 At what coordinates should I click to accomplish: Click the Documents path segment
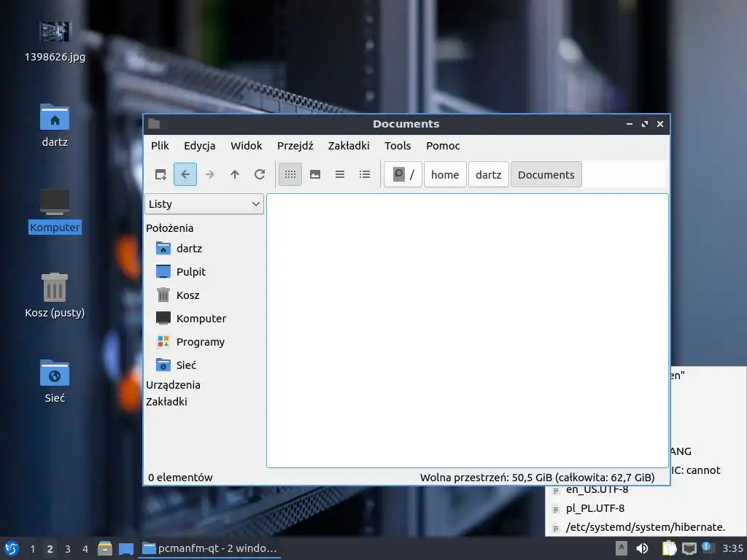pos(546,174)
